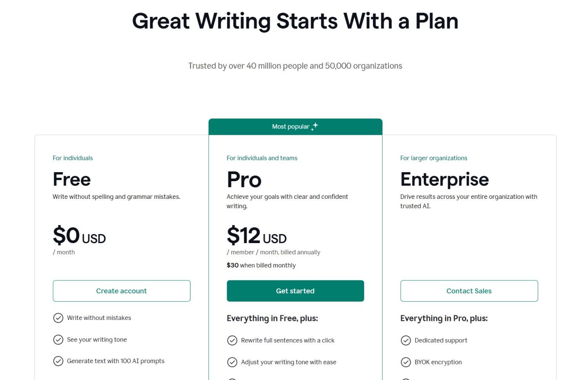Select the Enterprise plan heading
The width and height of the screenshot is (588, 380).
[x=445, y=179]
